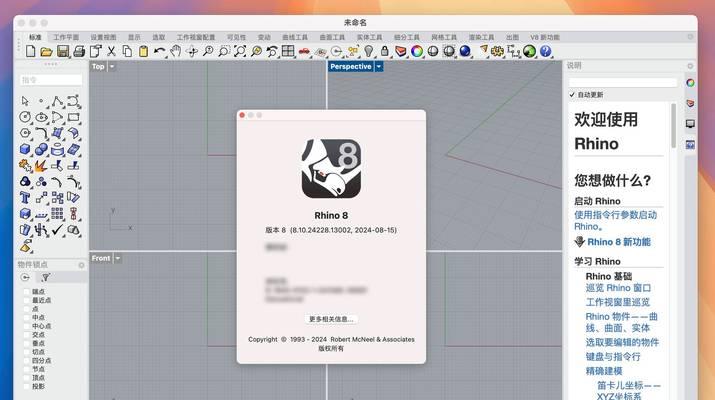The width and height of the screenshot is (715, 400).
Task: Enable the 垂点 object snap checkbox
Action: click(x=26, y=343)
